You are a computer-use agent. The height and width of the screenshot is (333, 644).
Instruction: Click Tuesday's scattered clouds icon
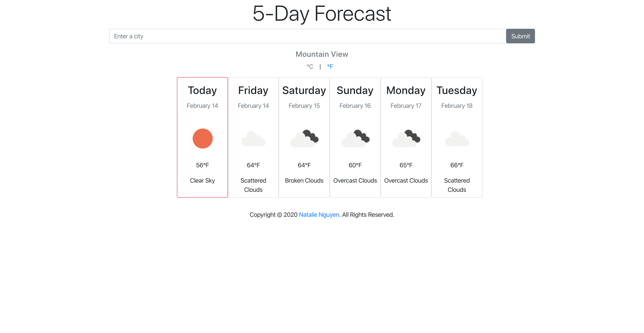point(457,139)
